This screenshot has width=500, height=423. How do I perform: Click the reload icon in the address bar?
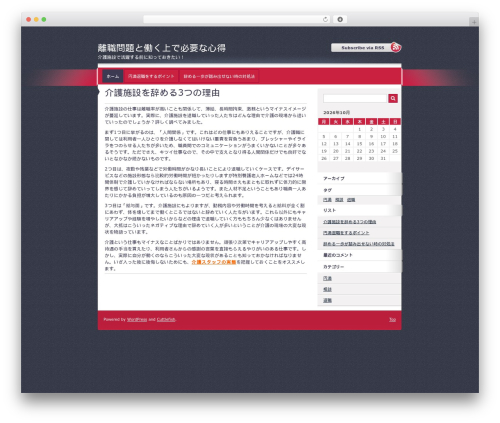[325, 19]
